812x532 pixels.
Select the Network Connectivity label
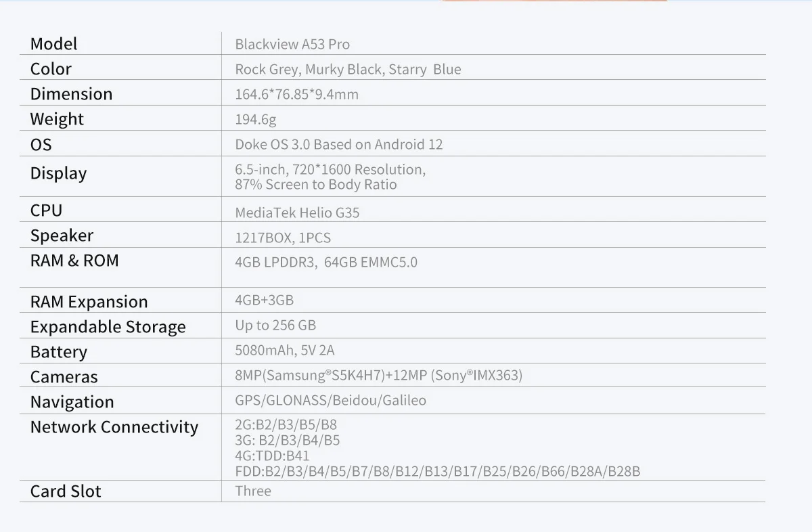pos(114,427)
